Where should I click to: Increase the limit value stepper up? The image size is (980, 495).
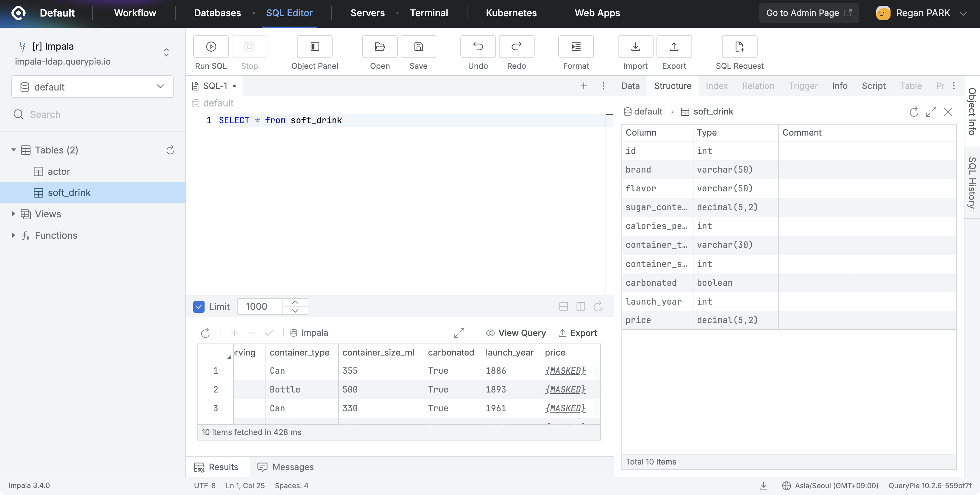pyautogui.click(x=295, y=302)
